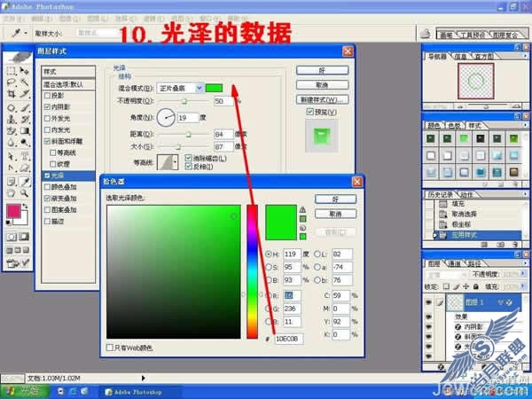Image resolution: width=532 pixels, height=399 pixels.
Task: Open the eyedropper tool preset dropdown
Action: click(x=25, y=33)
